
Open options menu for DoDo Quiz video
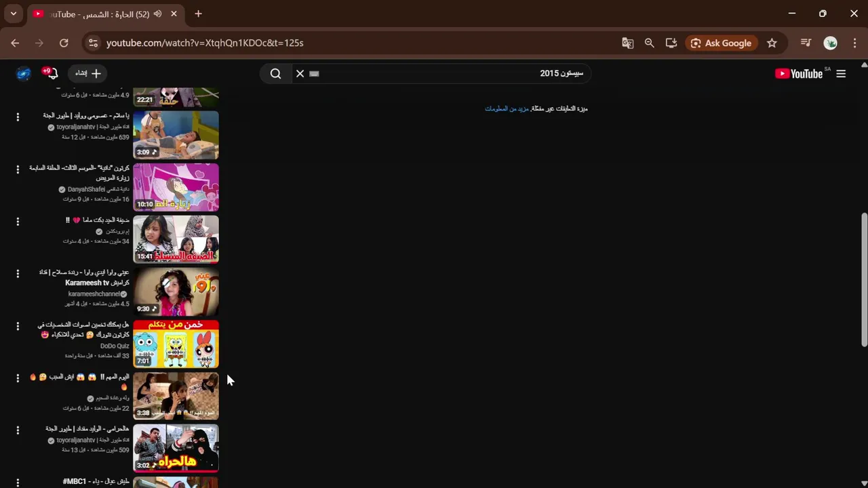point(18,326)
